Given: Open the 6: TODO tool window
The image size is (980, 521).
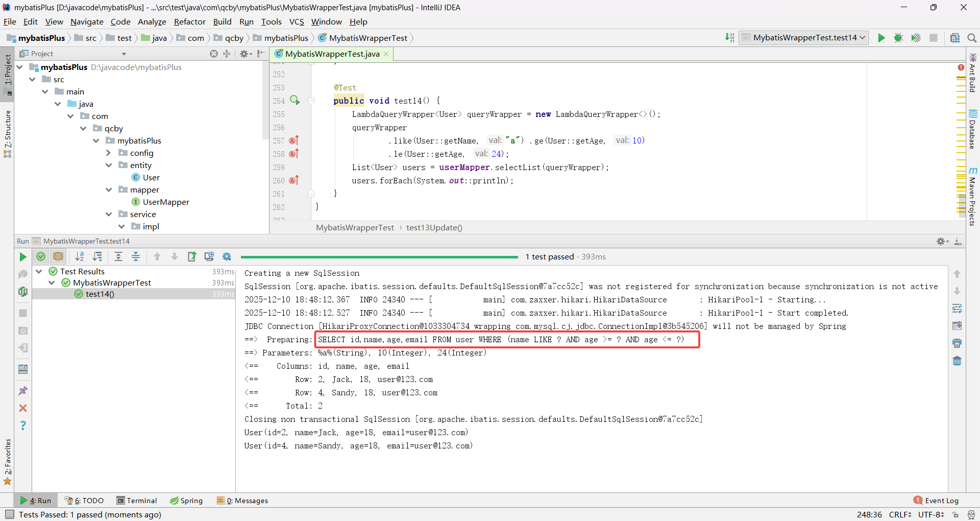Looking at the screenshot, I should pyautogui.click(x=84, y=501).
